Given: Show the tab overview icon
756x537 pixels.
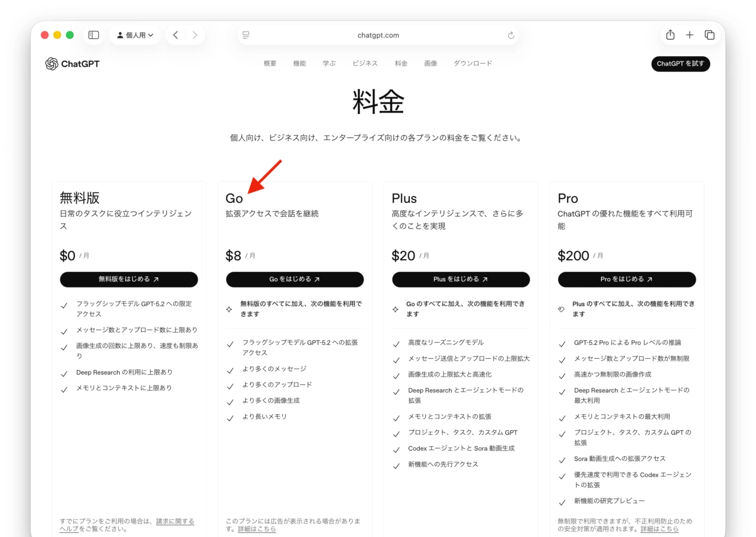Looking at the screenshot, I should [x=709, y=35].
